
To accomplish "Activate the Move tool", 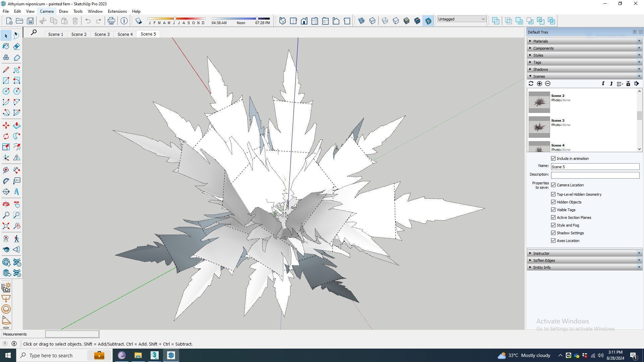I will pos(6,125).
